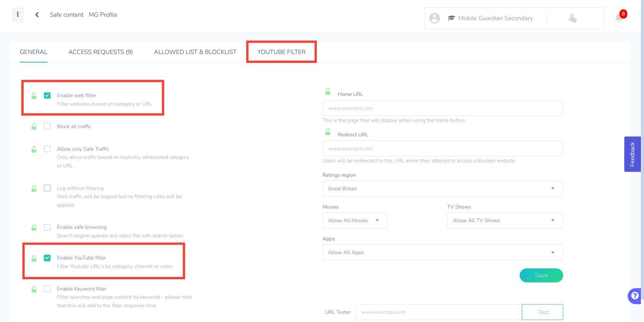Open the user settings gear icon
This screenshot has width=644, height=322.
[x=572, y=18]
